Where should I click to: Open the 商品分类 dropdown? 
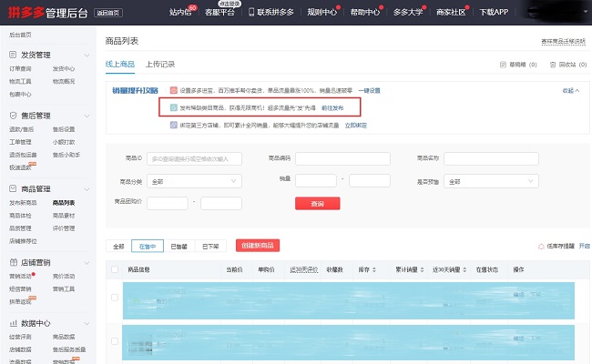tap(194, 181)
